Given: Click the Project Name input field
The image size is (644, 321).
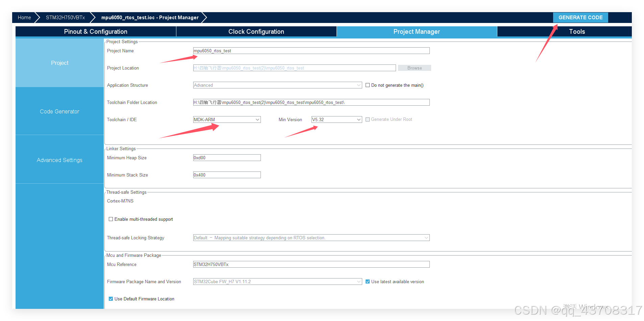Looking at the screenshot, I should coord(311,51).
